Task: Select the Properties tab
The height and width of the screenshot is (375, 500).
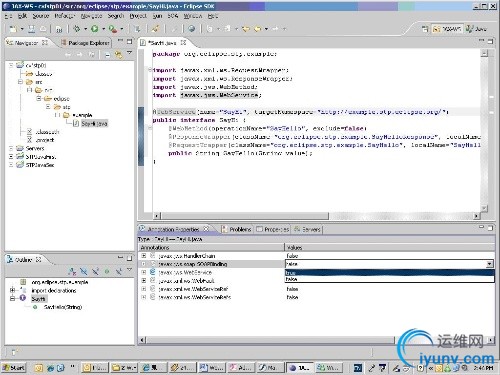Action: [273, 229]
